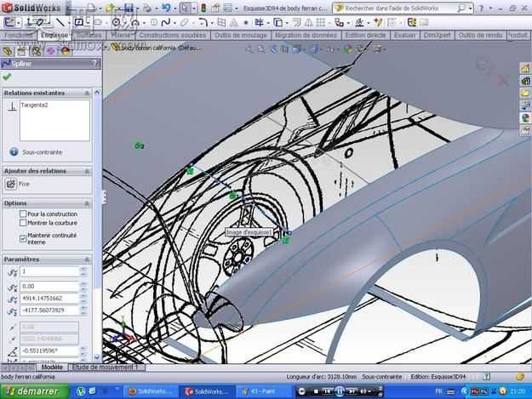Switch to the Constructions soudées tab
The width and height of the screenshot is (532, 399).
(x=172, y=35)
